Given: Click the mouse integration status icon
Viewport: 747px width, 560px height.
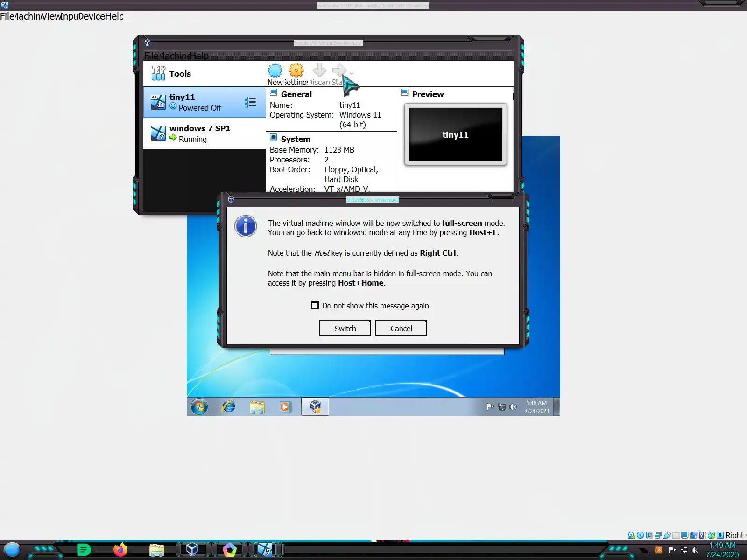Looking at the screenshot, I should pos(711,535).
